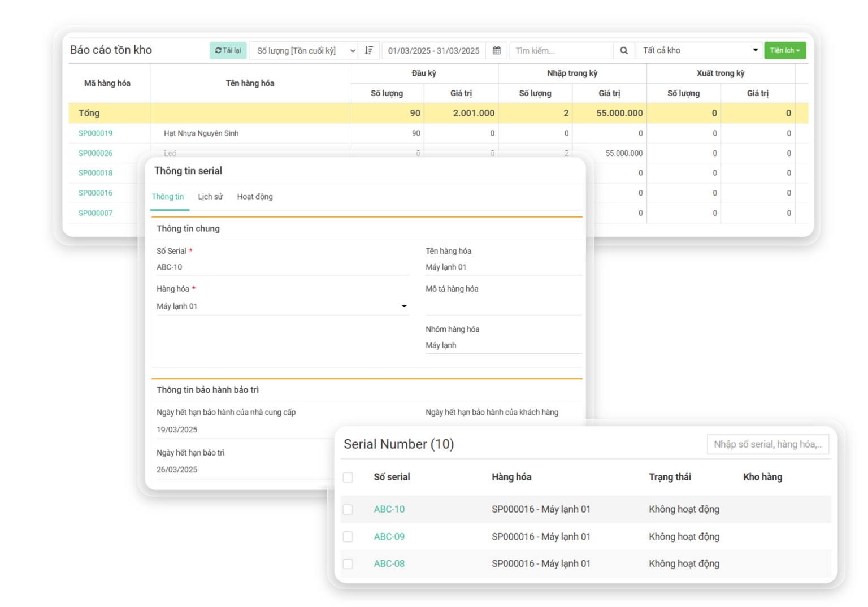The width and height of the screenshot is (868, 607).
Task: Open the ABC-10 serial link
Action: point(389,509)
